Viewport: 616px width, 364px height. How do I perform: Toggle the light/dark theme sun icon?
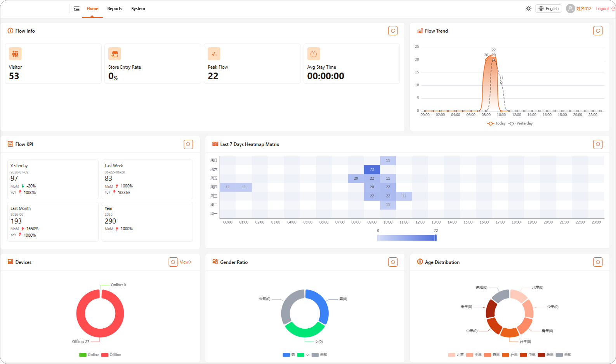(529, 9)
